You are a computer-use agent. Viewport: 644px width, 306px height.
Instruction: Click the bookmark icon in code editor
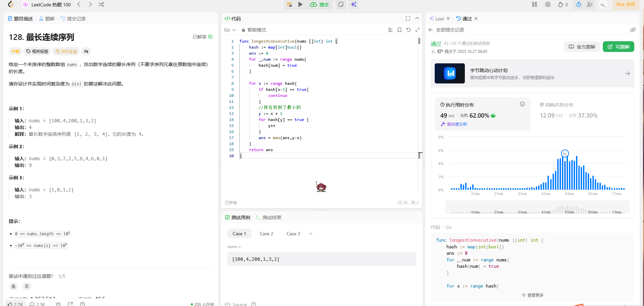click(x=400, y=30)
